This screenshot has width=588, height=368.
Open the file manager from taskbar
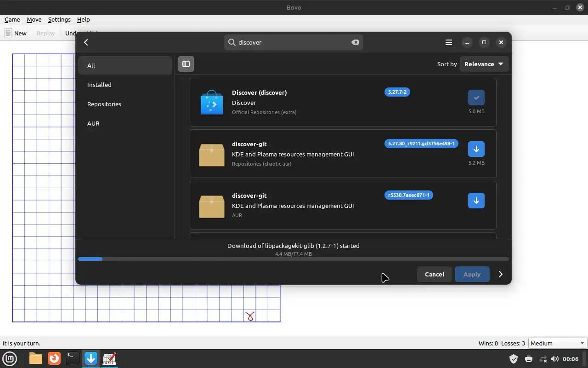pos(35,358)
